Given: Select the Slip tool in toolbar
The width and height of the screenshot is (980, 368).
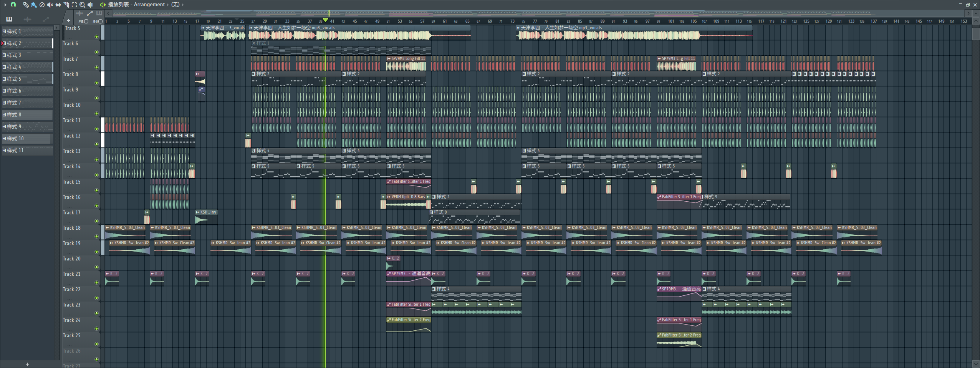Looking at the screenshot, I should [58, 5].
